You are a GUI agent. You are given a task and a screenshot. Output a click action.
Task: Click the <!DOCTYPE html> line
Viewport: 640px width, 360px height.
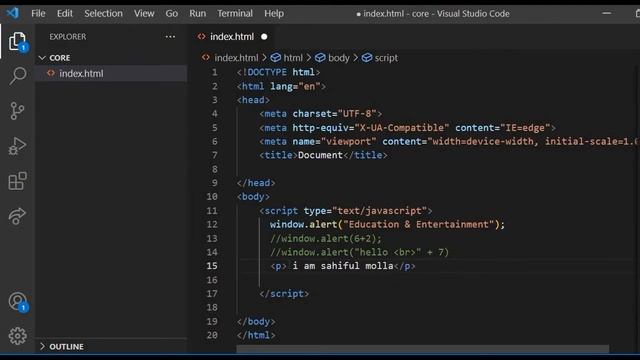click(x=278, y=72)
